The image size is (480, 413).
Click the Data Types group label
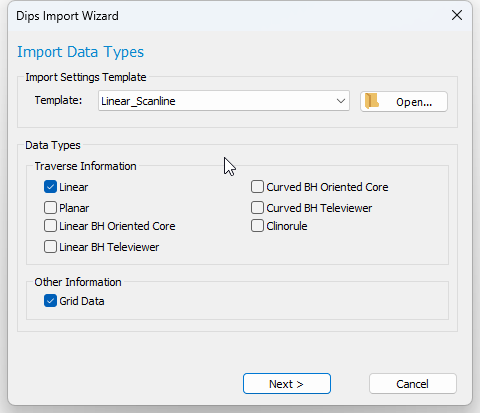point(53,145)
